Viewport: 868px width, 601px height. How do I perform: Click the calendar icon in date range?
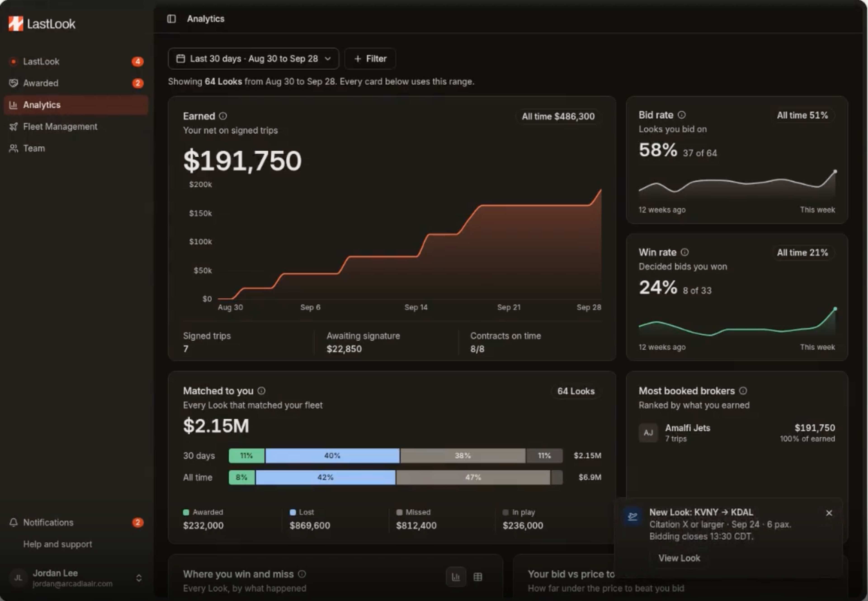point(181,59)
